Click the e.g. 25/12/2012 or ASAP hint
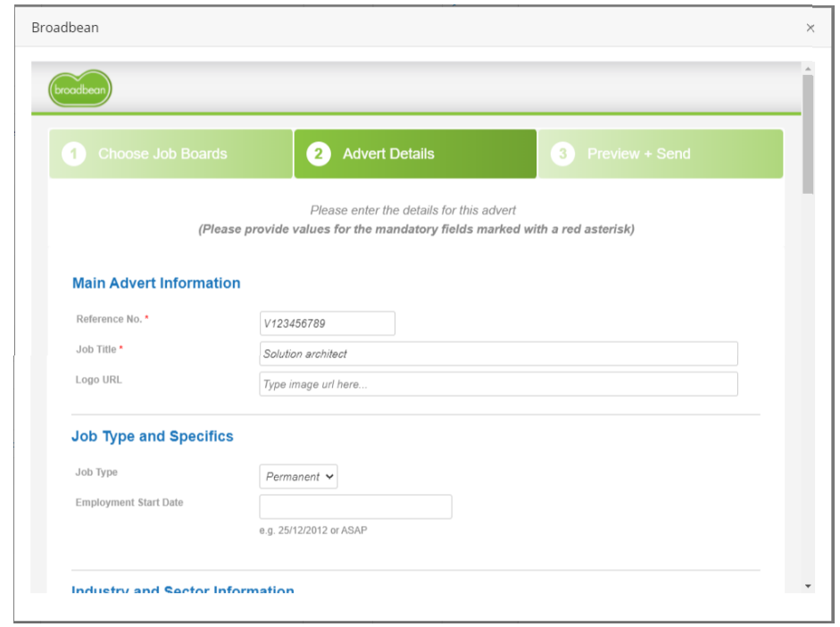 (x=313, y=530)
